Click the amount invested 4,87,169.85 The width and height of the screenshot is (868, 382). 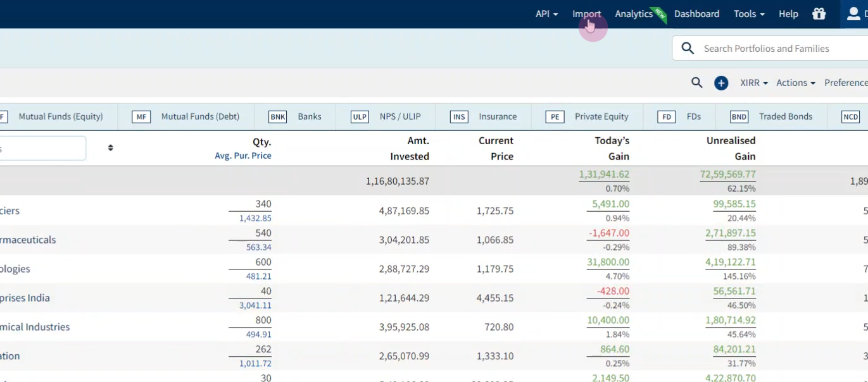[x=404, y=211]
